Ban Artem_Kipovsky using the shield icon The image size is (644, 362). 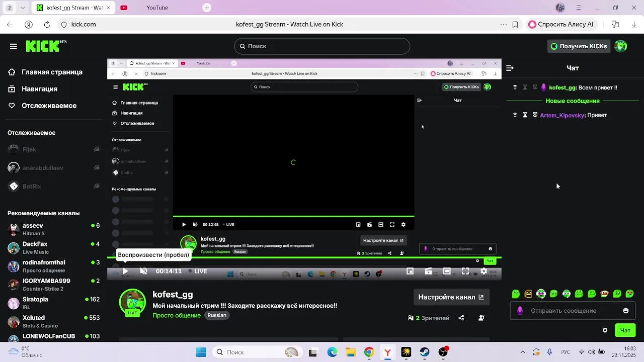[x=535, y=115]
